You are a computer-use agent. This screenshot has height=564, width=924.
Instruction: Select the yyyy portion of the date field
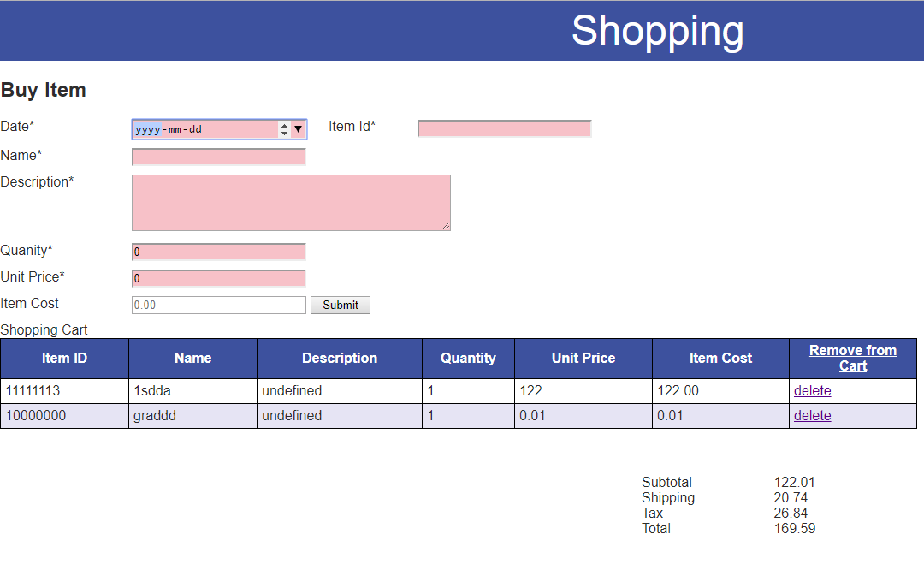pyautogui.click(x=147, y=129)
